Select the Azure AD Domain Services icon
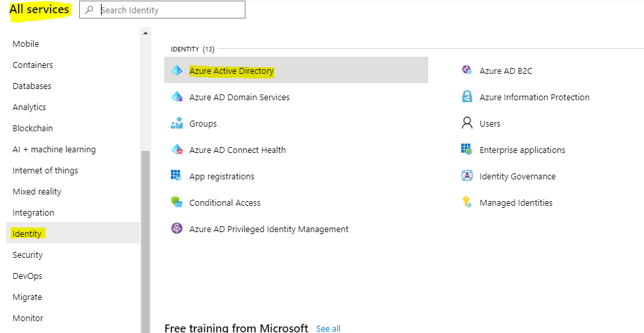 point(177,97)
